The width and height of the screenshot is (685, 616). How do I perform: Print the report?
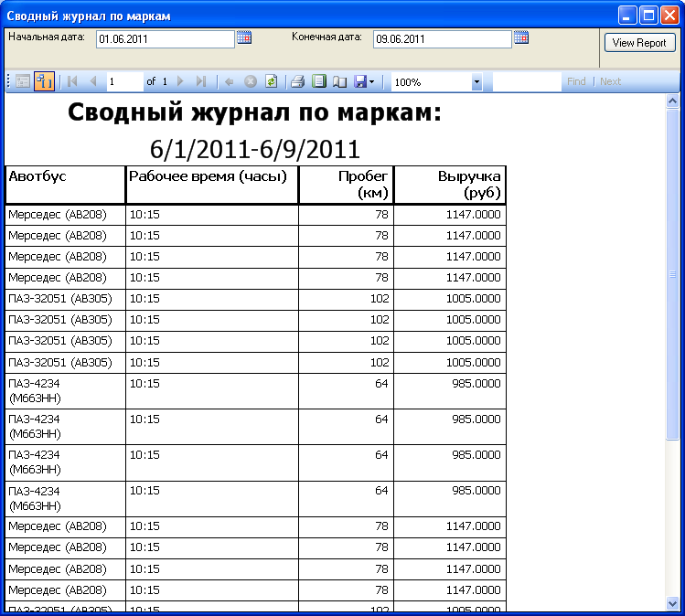[298, 81]
